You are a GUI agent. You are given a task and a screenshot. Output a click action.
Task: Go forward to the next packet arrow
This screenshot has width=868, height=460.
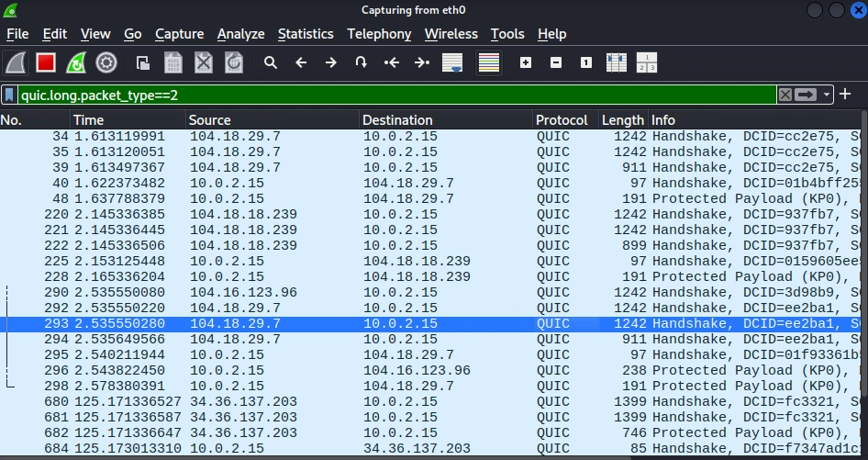(x=331, y=62)
